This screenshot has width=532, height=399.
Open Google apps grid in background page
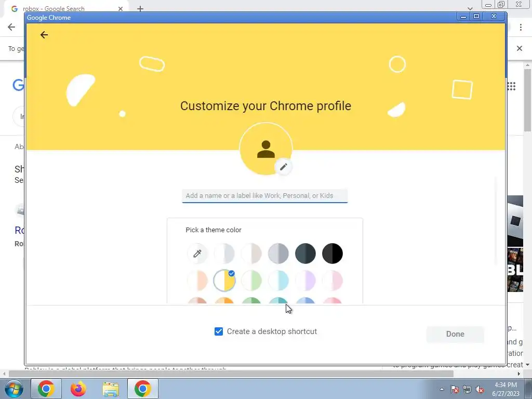[x=512, y=86]
